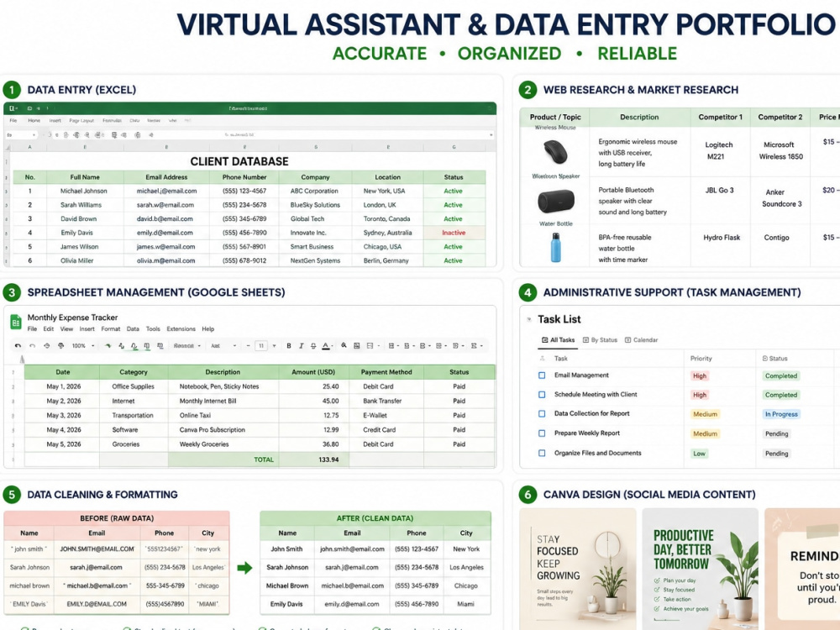This screenshot has height=630, width=840.
Task: Click the In Progress status badge
Action: point(781,414)
